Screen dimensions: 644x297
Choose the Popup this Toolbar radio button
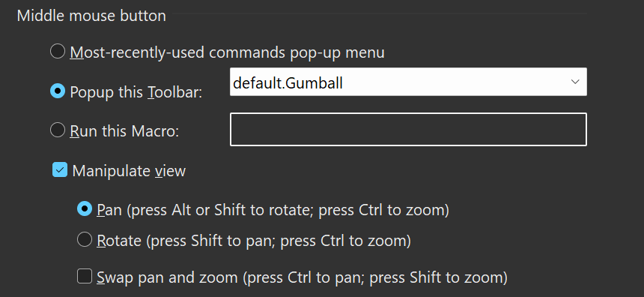pos(58,91)
